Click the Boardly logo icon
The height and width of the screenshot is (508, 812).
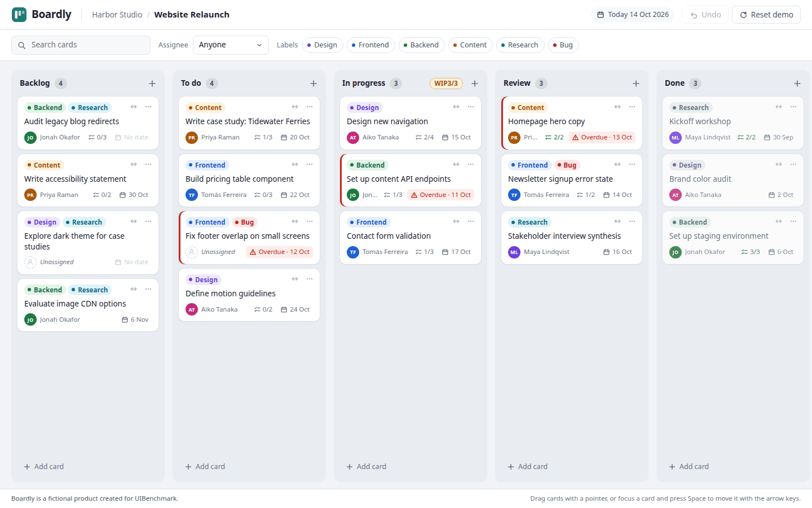[x=19, y=15]
